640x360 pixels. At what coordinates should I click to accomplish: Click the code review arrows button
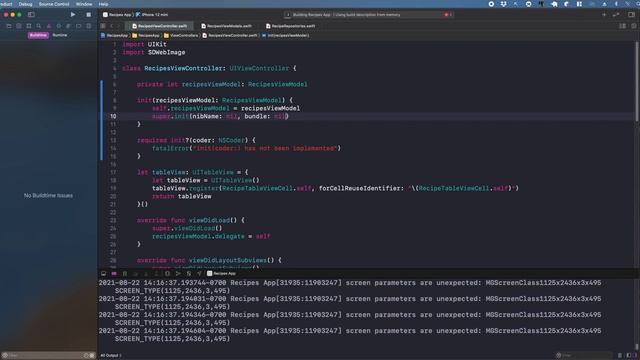click(x=616, y=15)
